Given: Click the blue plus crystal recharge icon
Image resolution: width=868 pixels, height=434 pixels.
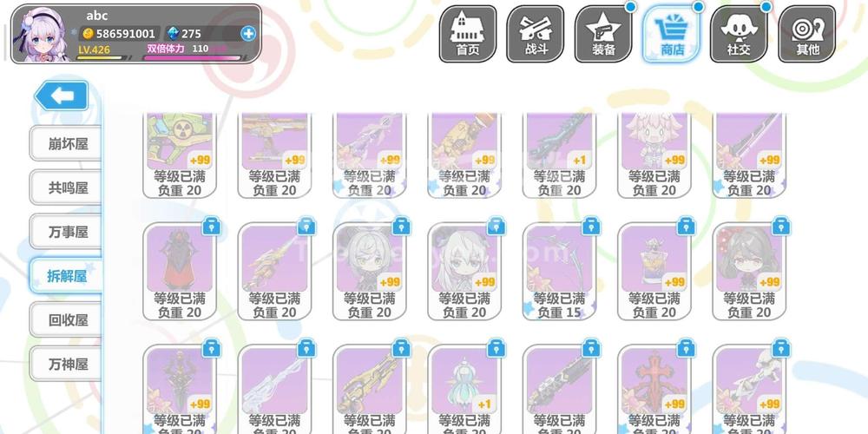Looking at the screenshot, I should tap(248, 34).
